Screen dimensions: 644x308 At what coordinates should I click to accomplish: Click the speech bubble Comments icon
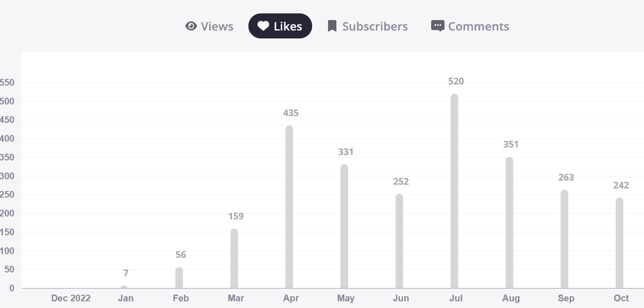[x=437, y=26]
